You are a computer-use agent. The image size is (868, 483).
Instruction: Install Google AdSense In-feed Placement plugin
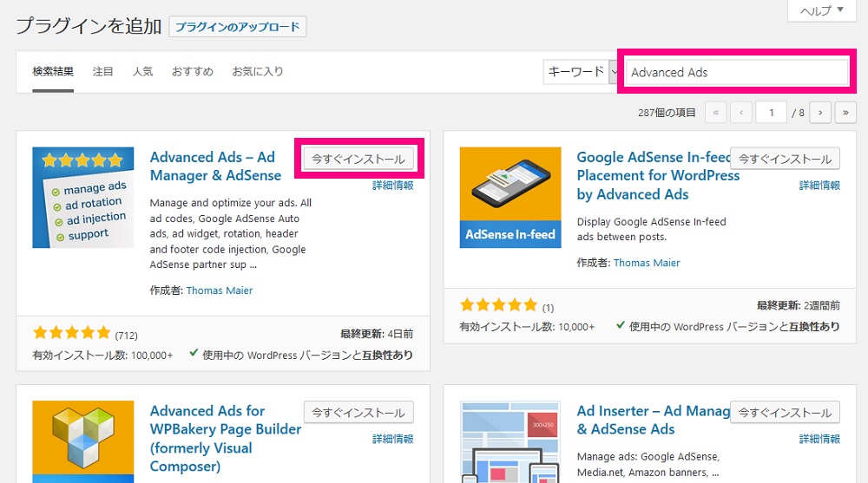click(x=785, y=159)
